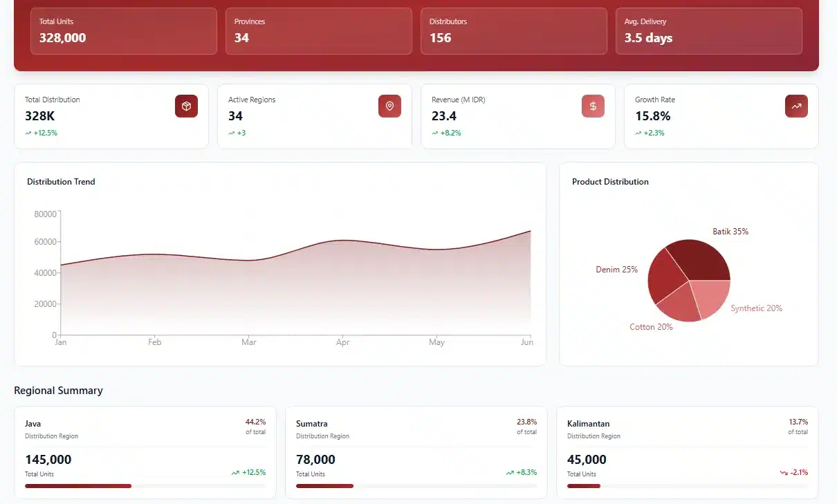Click the Kalimantan region name
Screen dimensions: 837x504
[588, 424]
